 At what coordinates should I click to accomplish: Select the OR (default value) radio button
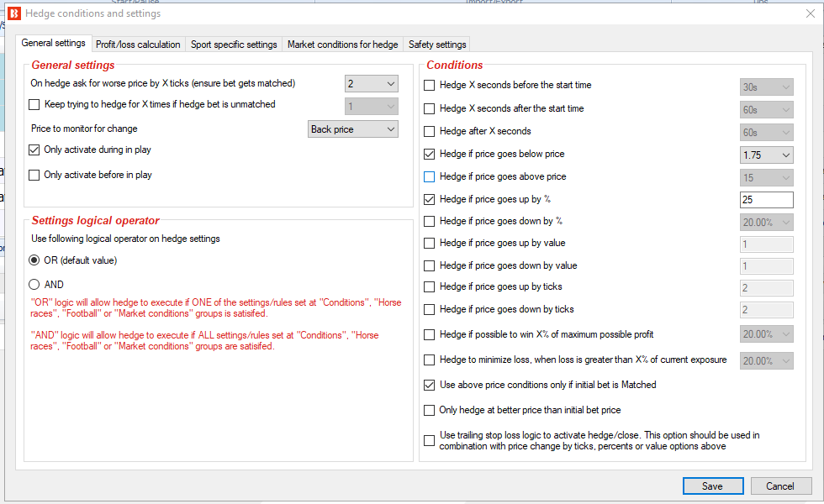pos(34,260)
